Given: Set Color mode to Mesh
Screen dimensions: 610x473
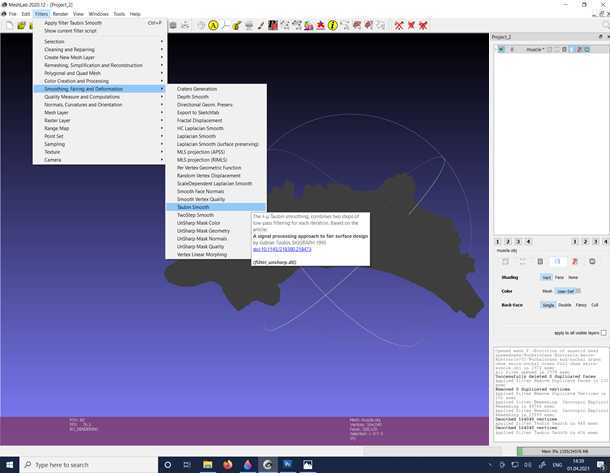Looking at the screenshot, I should (x=547, y=291).
